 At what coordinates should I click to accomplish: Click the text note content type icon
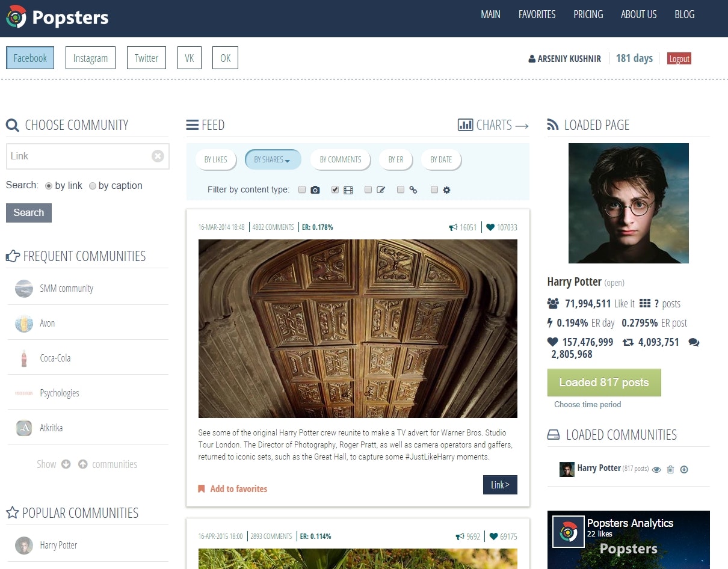[381, 190]
